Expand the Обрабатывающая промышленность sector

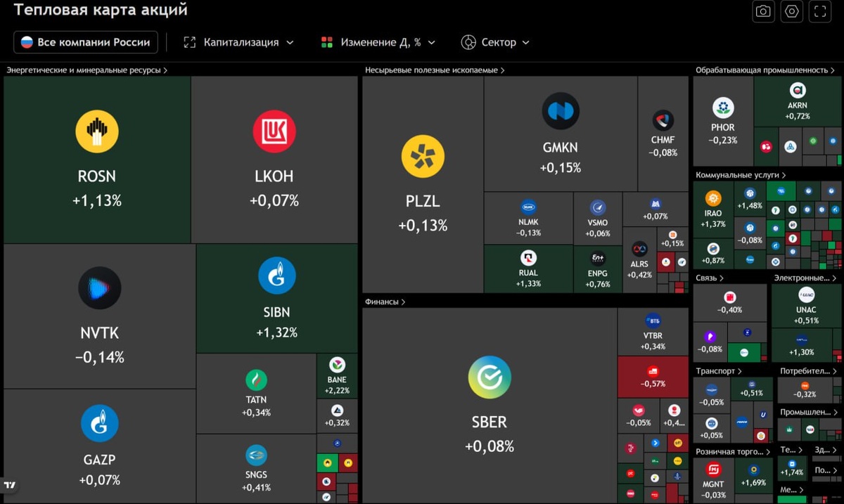765,70
